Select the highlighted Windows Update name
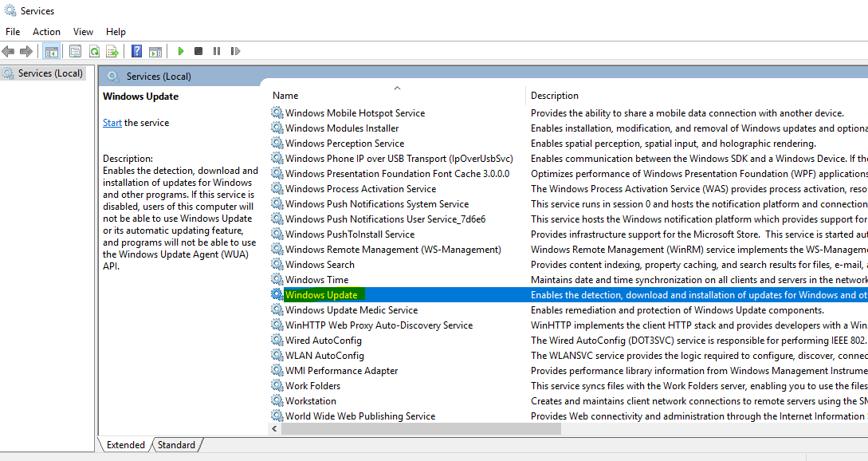Viewport: 868px width, 461px height. point(322,295)
